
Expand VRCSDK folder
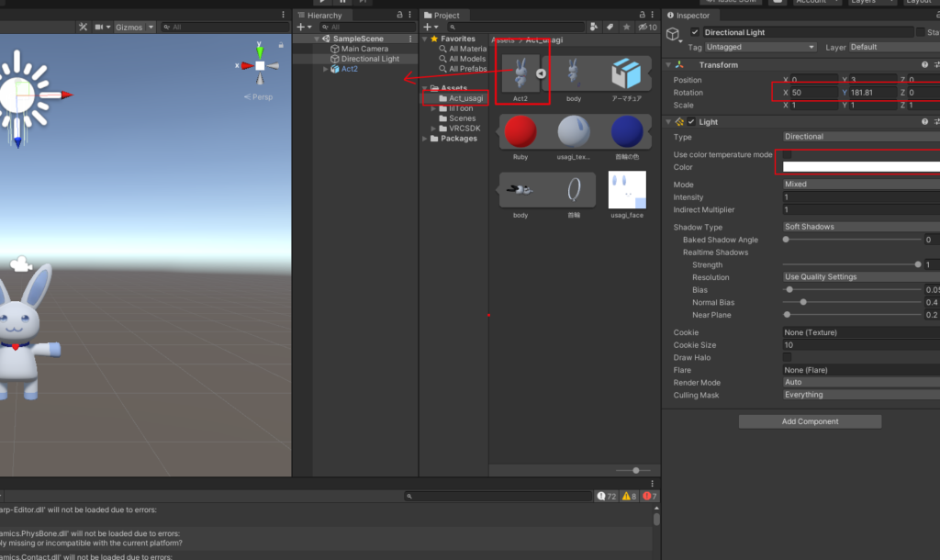coord(433,129)
